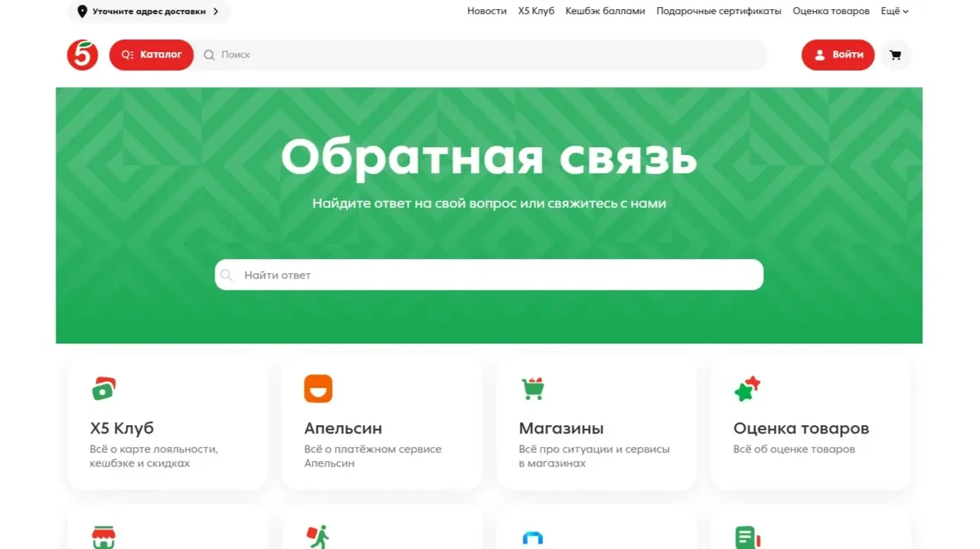The width and height of the screenshot is (980, 549).
Task: Click the running courier icon in bottom row
Action: (318, 538)
